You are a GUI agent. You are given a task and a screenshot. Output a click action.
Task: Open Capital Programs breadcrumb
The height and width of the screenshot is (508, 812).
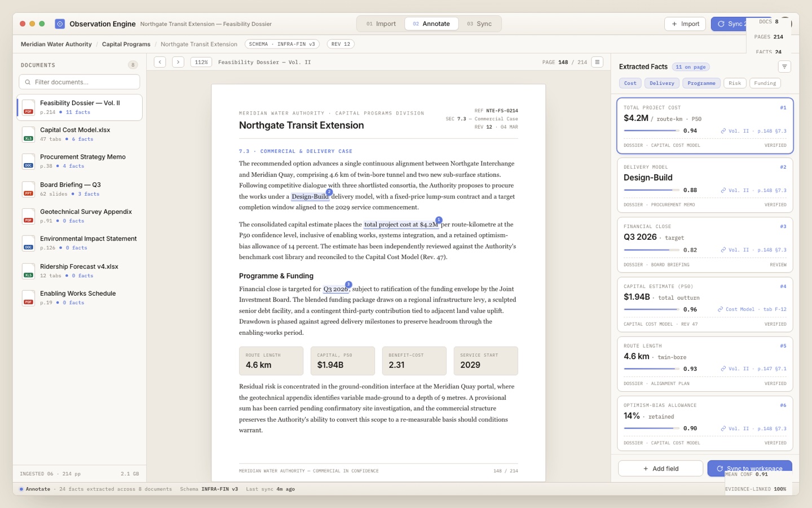126,44
